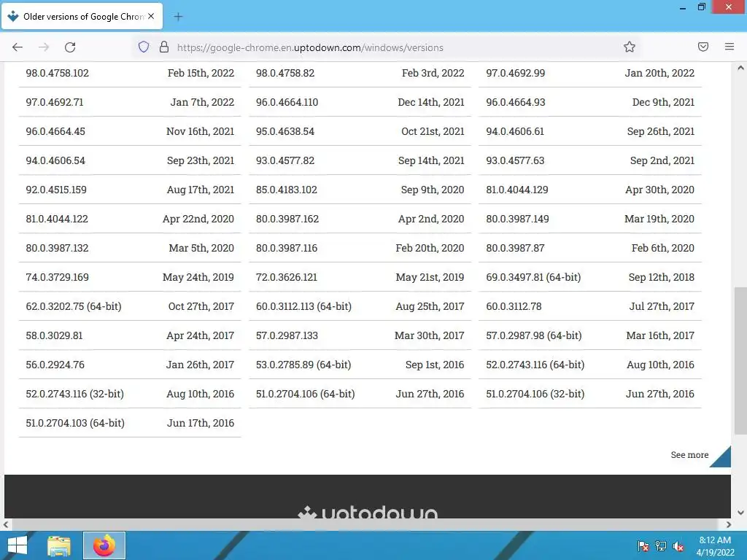The width and height of the screenshot is (747, 560).
Task: Select the Older versions of Google Chrome tab
Action: 82,16
